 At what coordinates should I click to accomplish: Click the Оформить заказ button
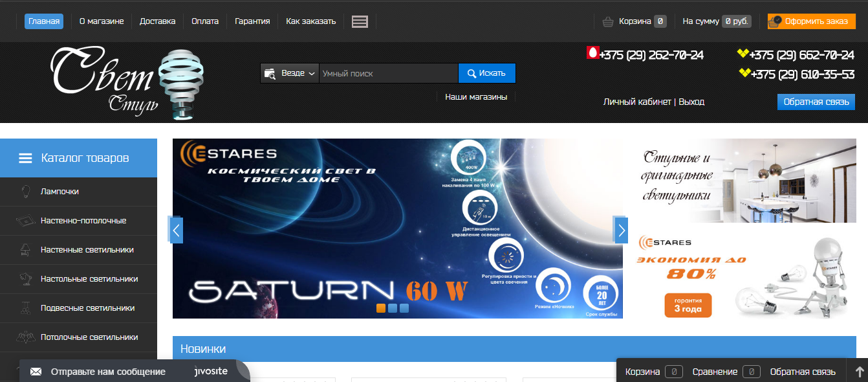click(x=812, y=21)
